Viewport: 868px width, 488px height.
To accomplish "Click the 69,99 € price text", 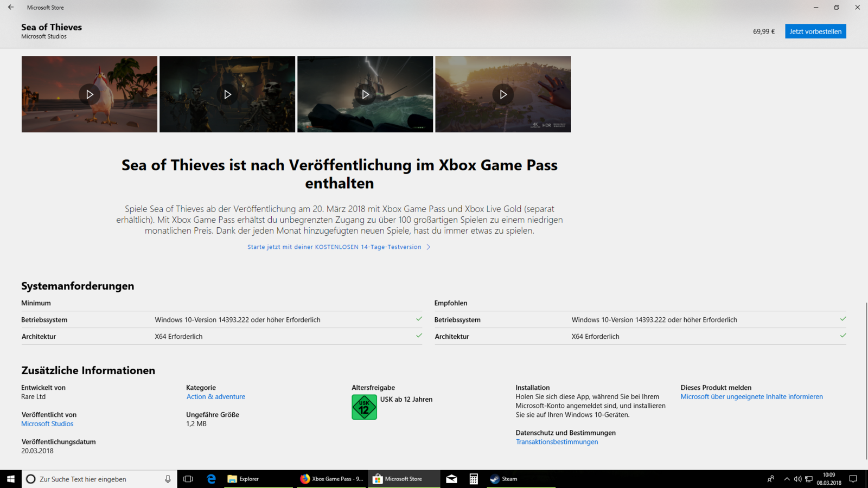I will tap(764, 31).
